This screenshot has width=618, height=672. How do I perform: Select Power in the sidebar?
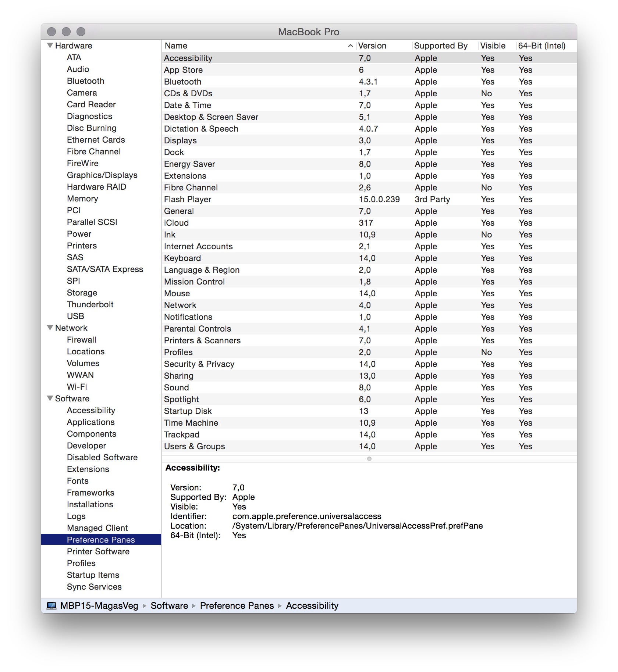[x=79, y=234]
